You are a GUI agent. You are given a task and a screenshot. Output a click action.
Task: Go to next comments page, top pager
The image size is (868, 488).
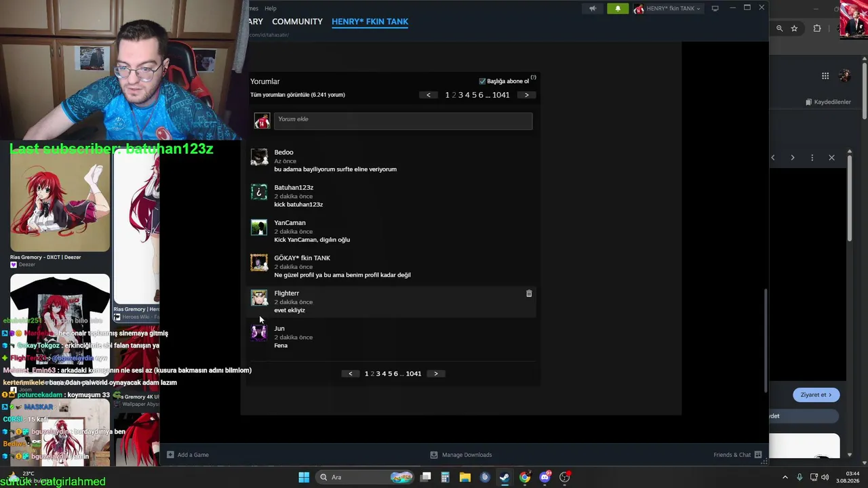526,95
